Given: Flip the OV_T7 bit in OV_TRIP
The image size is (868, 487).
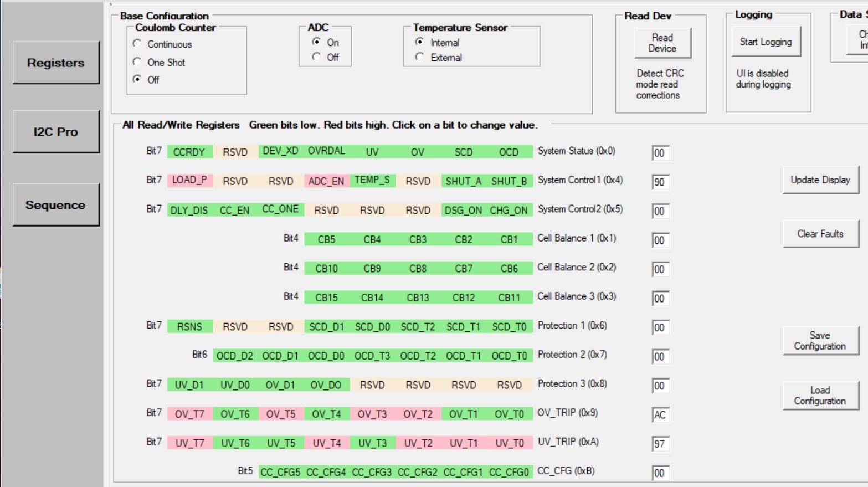Looking at the screenshot, I should [189, 414].
